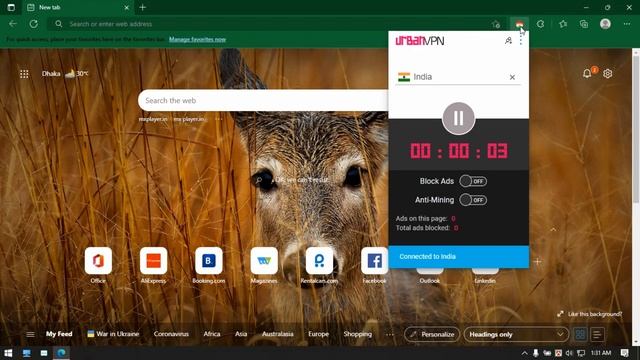Select the Shopping tab
640x360 pixels.
tap(358, 334)
